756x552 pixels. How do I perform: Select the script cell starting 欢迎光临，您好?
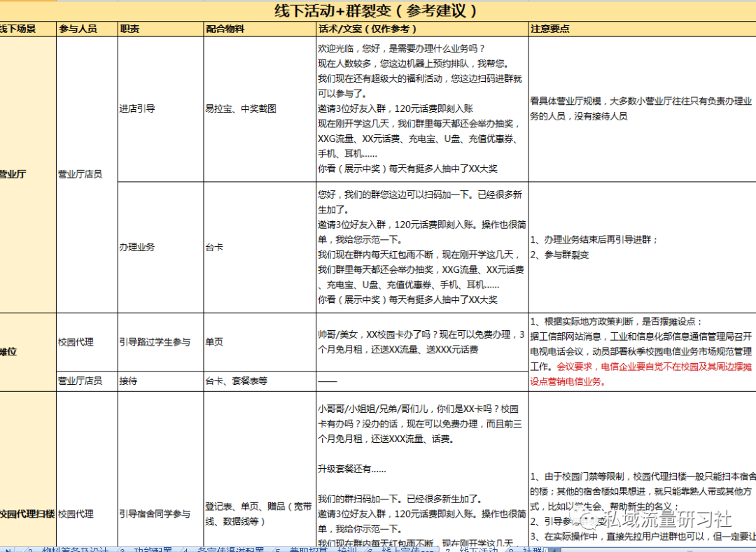click(422, 109)
